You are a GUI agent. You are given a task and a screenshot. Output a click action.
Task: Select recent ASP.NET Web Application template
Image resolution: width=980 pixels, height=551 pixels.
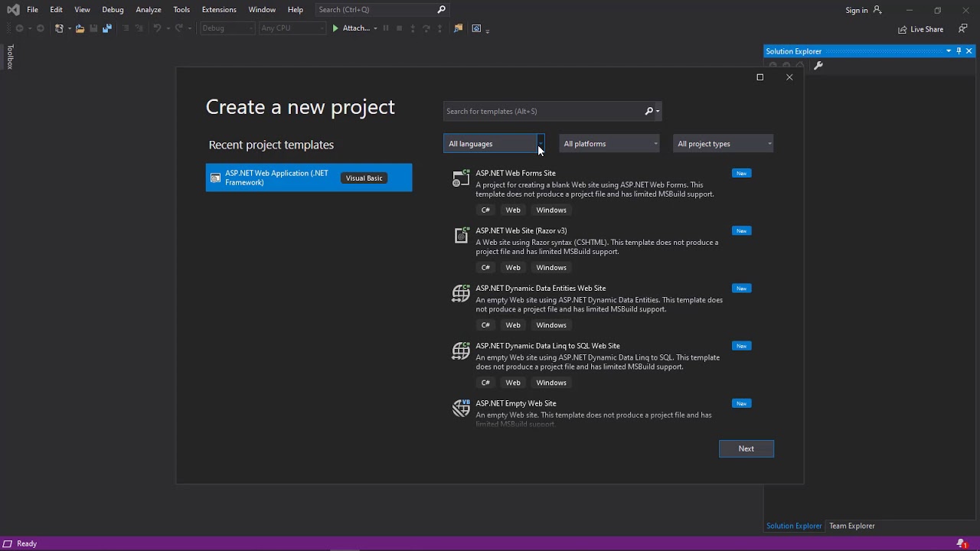[309, 178]
